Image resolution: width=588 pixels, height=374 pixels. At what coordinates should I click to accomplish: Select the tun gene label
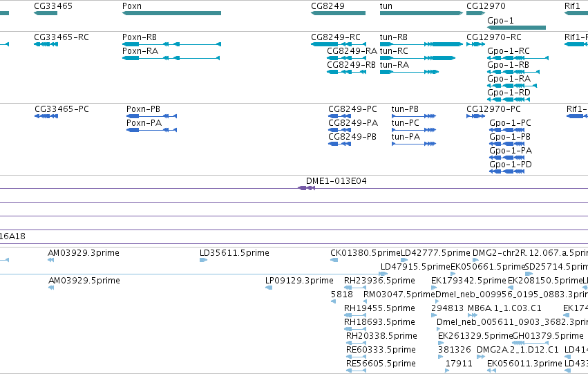386,6
